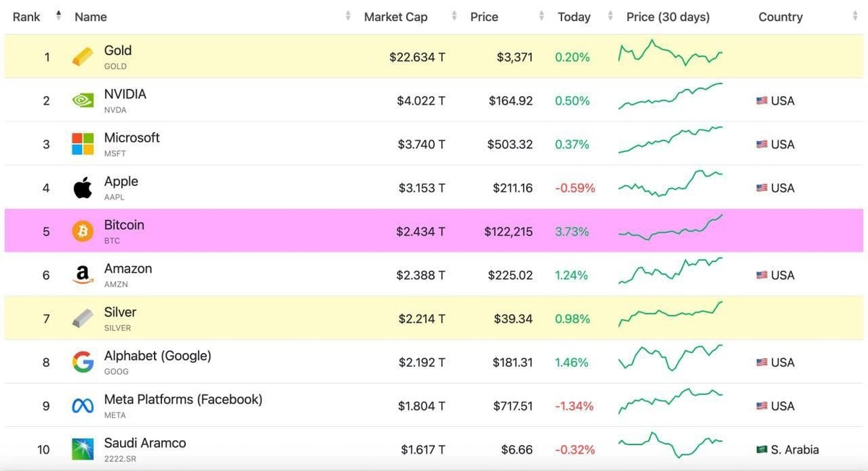Screen dimensions: 868x471
Task: Click the Microsoft logo icon
Action: coord(82,144)
